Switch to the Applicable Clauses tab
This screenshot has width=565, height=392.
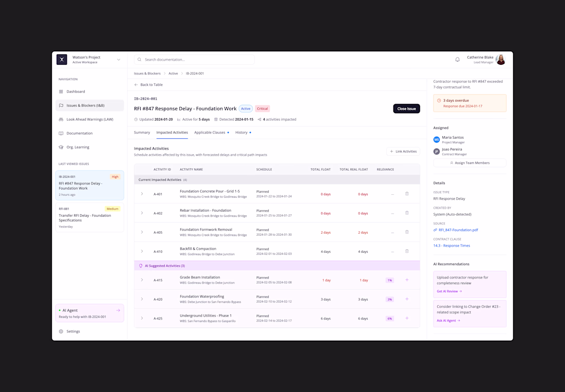[x=210, y=133]
